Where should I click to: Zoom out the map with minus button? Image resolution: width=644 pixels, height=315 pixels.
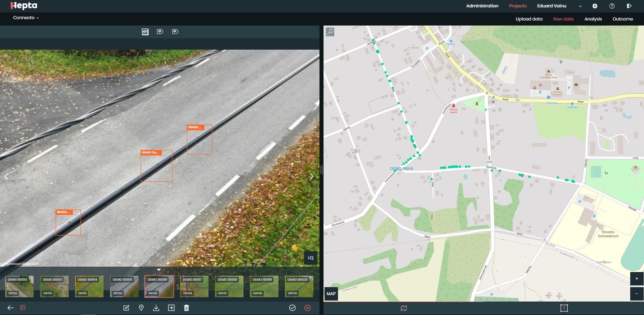pos(637,294)
